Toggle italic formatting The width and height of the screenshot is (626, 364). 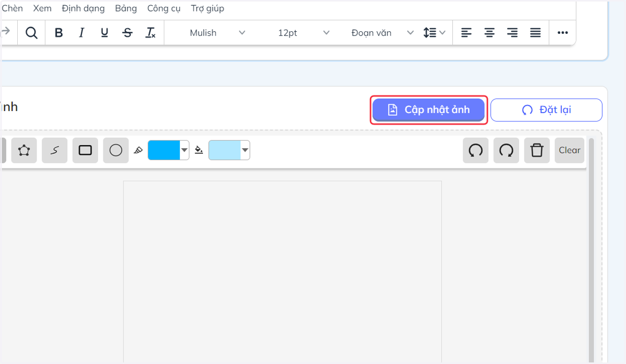pos(81,33)
